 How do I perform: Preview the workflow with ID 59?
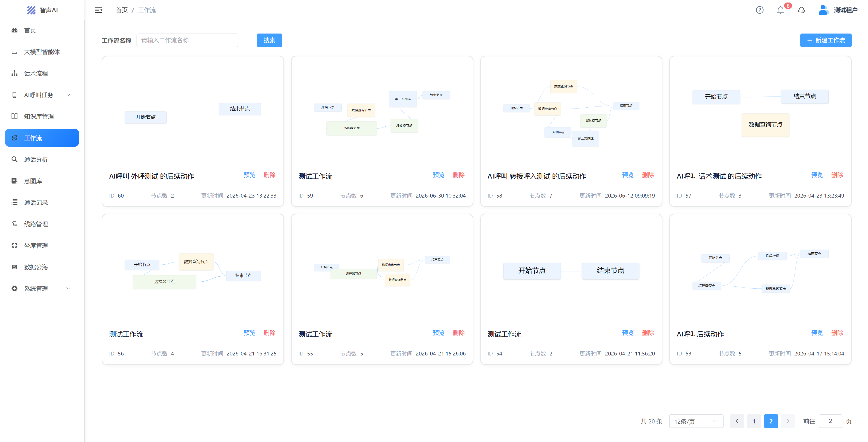(438, 175)
